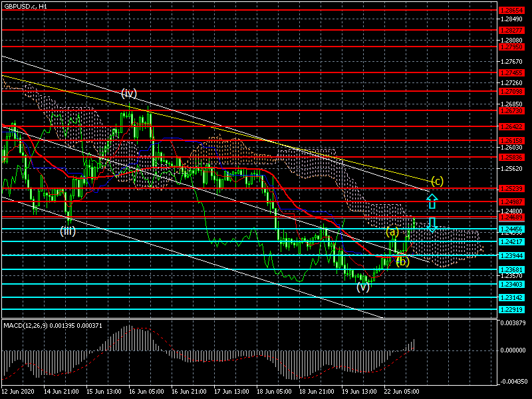Select the (v) wave label
Screen dimensions: 532x399
click(x=362, y=287)
